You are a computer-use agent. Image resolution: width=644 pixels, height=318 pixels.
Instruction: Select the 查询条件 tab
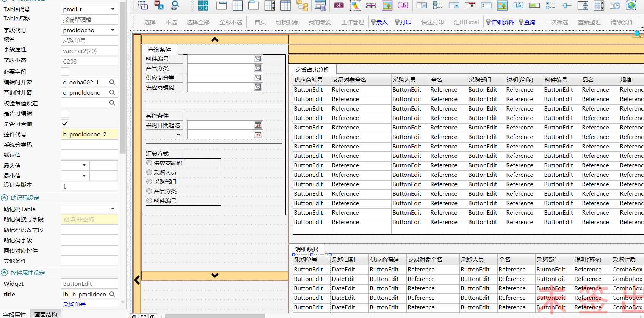[x=160, y=50]
